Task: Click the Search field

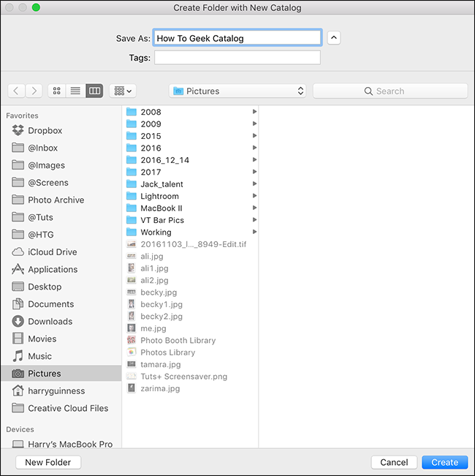Action: point(390,91)
